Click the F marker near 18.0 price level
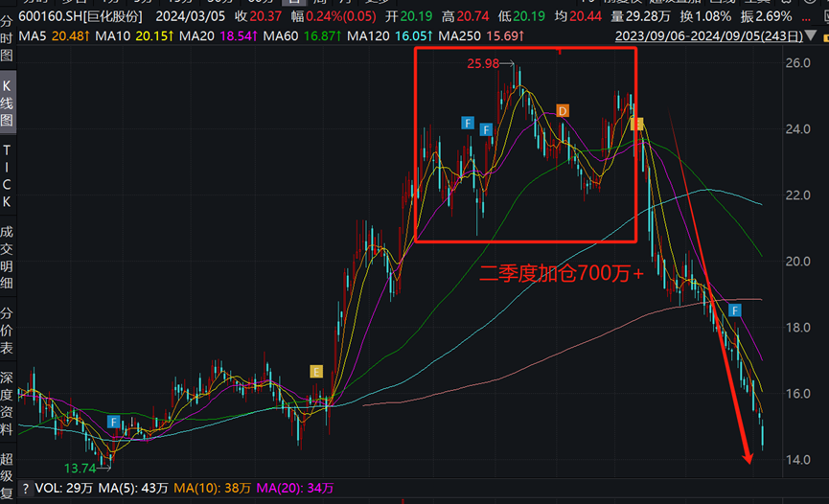This screenshot has width=829, height=504. [x=734, y=310]
